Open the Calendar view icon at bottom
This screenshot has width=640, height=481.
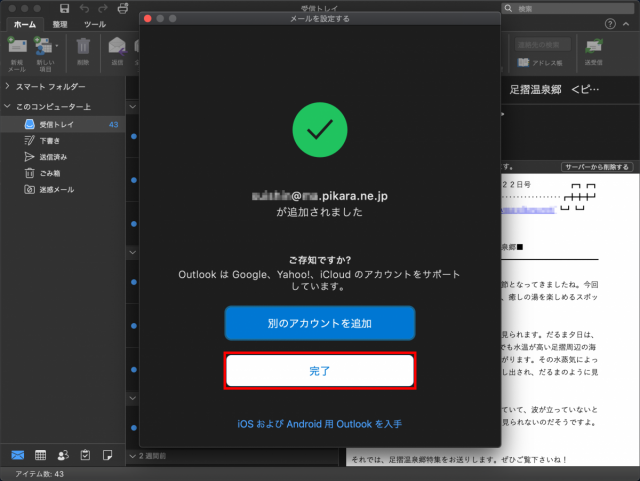(40, 455)
